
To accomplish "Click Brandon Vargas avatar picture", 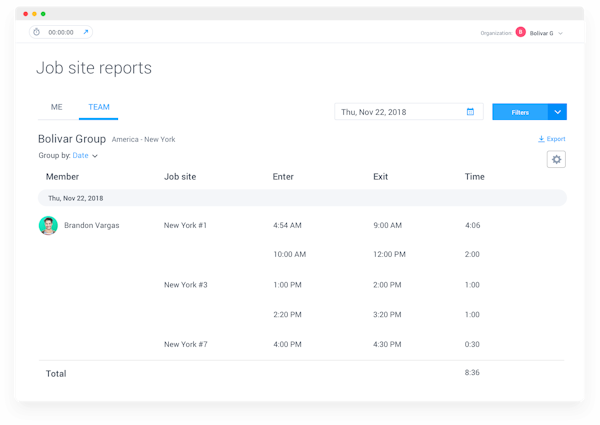I will click(48, 226).
